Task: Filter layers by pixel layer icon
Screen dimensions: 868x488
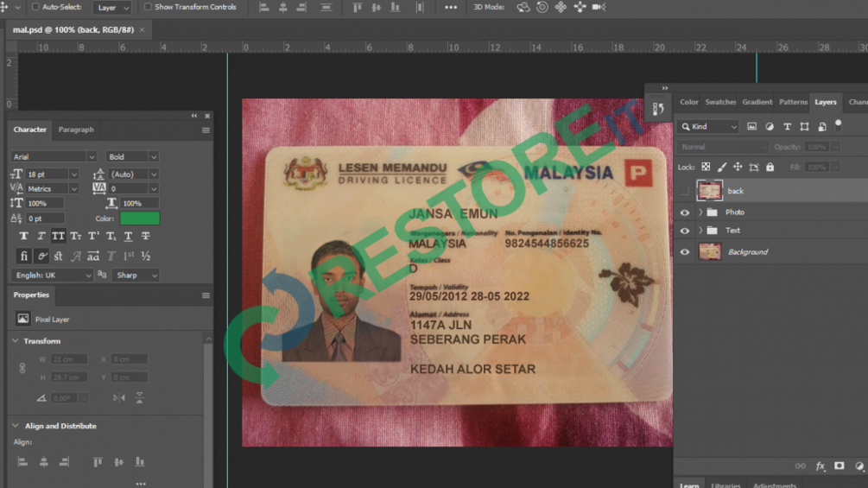Action: coord(751,127)
